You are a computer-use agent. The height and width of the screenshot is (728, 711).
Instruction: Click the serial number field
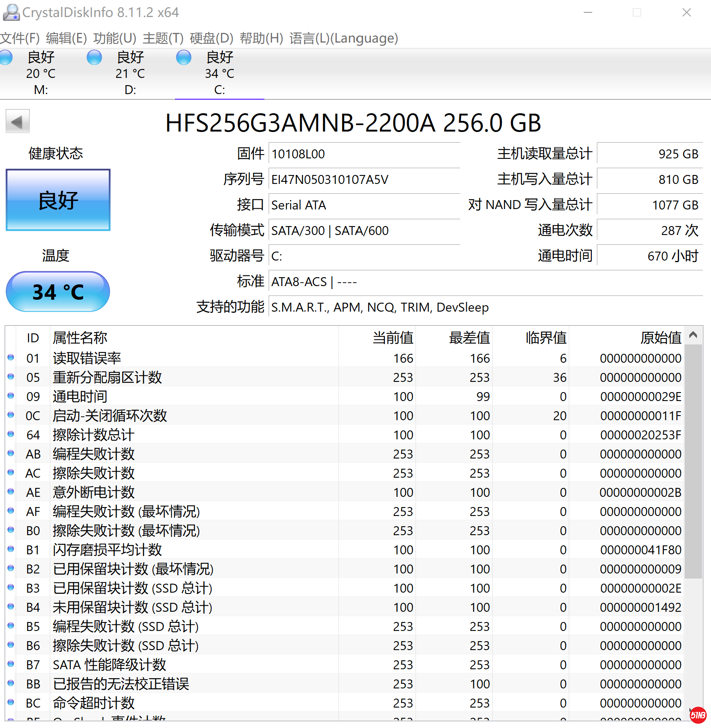pos(364,180)
